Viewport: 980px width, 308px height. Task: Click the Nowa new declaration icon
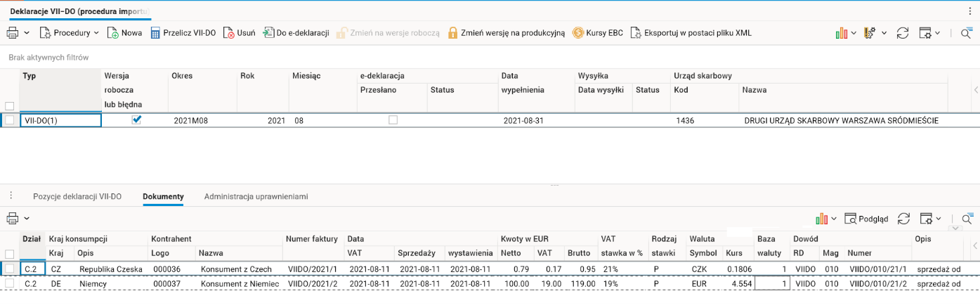[113, 33]
